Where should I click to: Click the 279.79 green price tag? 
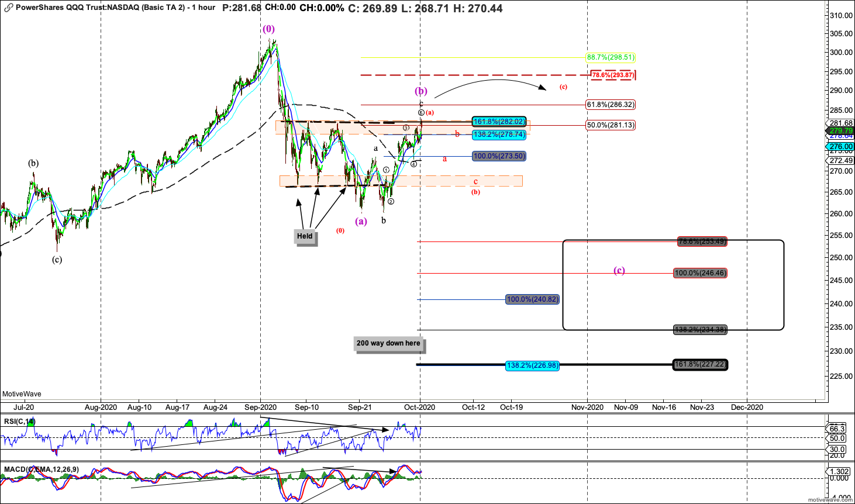pyautogui.click(x=841, y=131)
